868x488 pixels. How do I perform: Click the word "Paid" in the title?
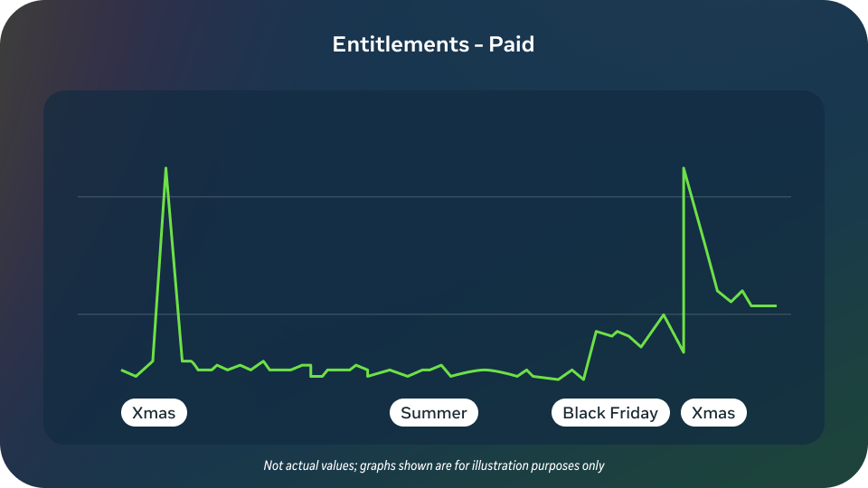click(x=512, y=44)
